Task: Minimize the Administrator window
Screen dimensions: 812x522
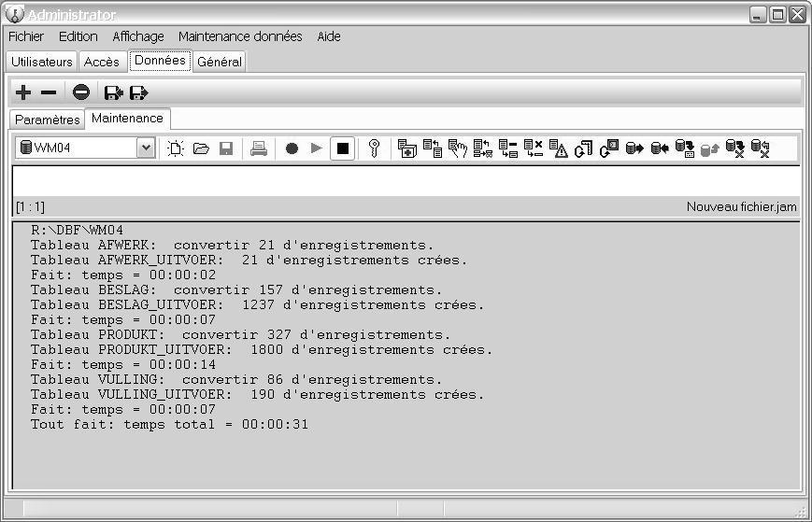Action: click(758, 15)
